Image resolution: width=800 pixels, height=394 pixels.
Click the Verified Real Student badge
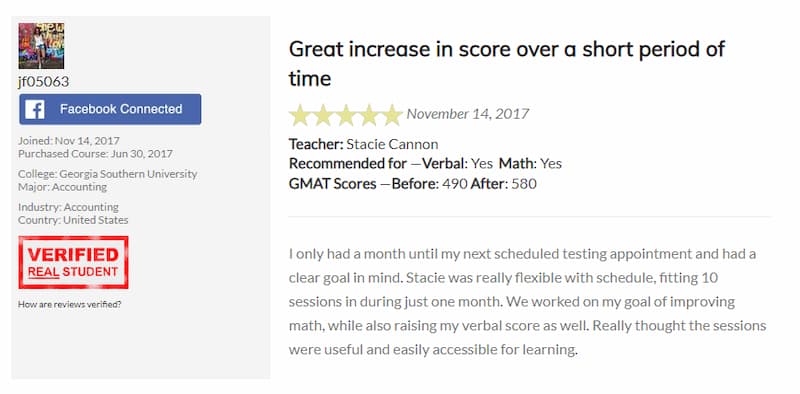(73, 262)
